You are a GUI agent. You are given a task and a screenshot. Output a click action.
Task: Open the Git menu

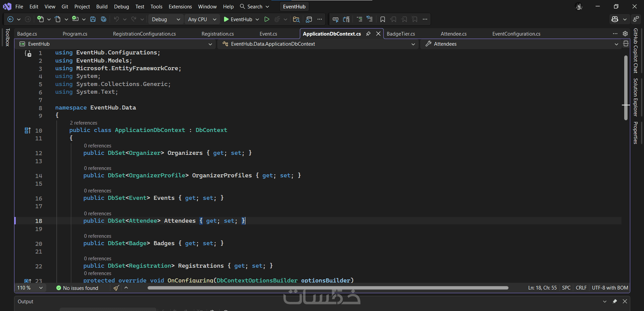(x=65, y=6)
